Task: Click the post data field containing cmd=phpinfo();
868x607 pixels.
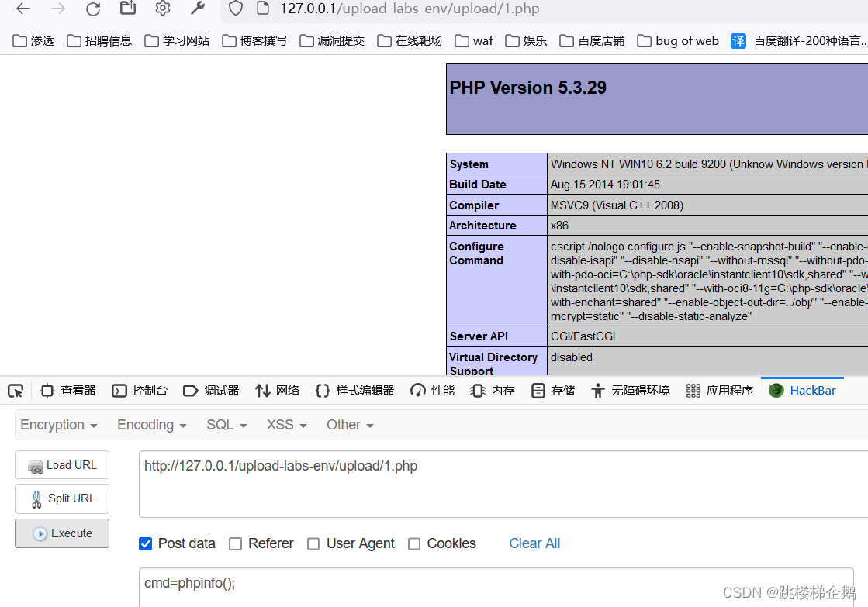Action: click(496, 587)
